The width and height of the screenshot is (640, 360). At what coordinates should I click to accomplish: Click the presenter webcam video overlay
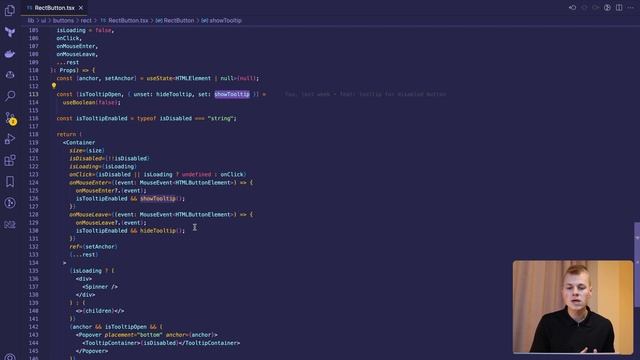click(573, 307)
